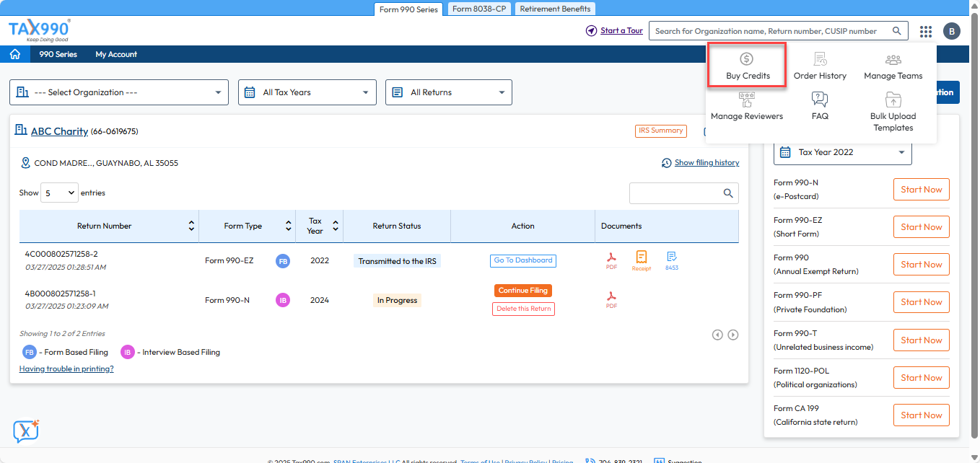
Task: Click the FB badge in the 990-EZ row
Action: tap(283, 261)
